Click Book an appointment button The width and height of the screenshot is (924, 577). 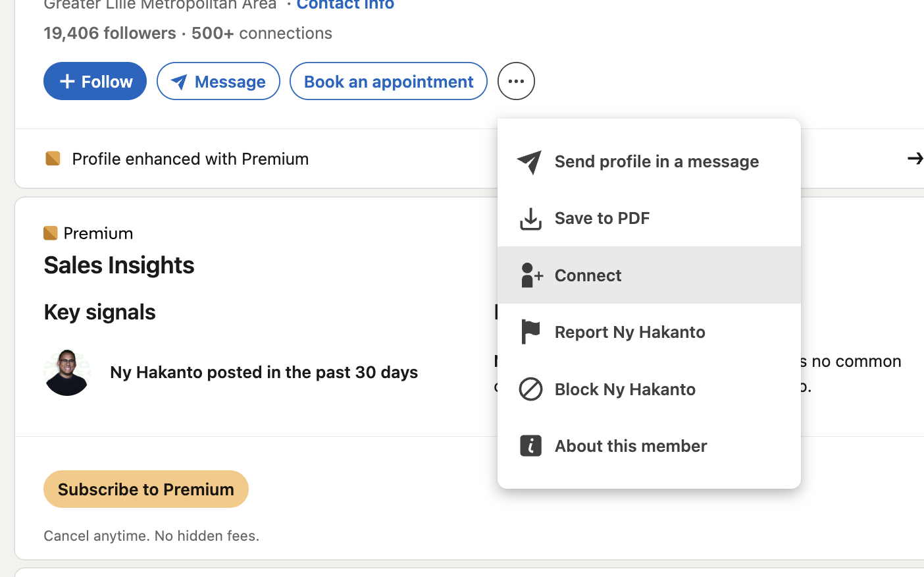[x=388, y=81]
